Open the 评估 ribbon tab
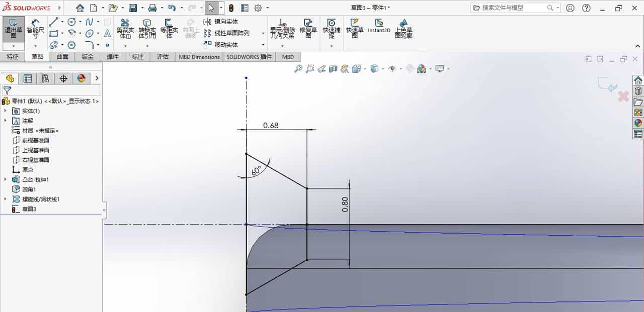Screen dimensions: 644x312 [163, 57]
